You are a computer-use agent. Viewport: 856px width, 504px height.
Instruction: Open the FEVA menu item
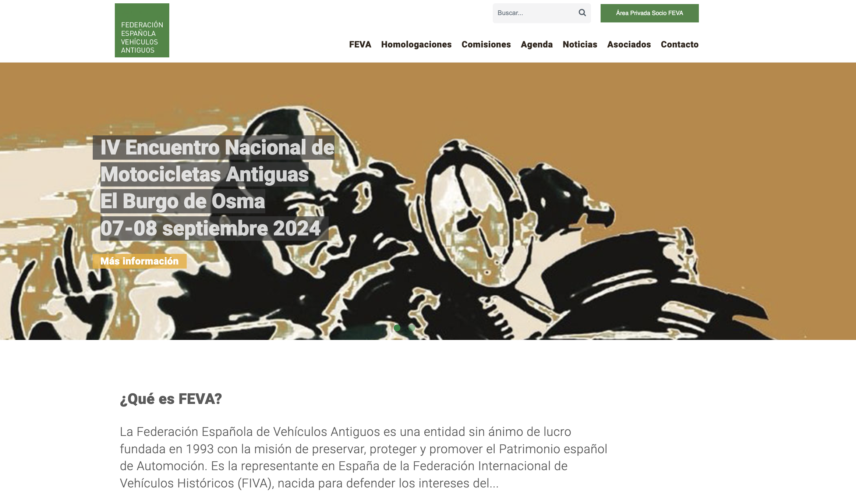pyautogui.click(x=360, y=45)
